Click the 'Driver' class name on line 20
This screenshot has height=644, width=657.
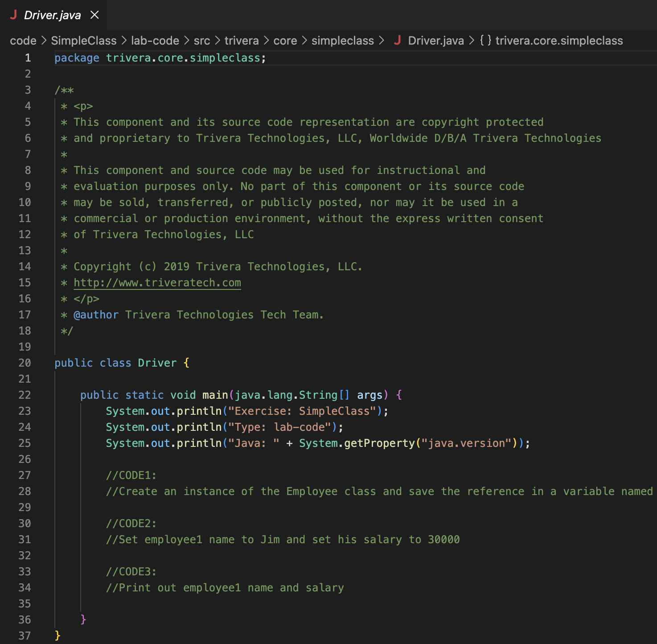pos(157,363)
